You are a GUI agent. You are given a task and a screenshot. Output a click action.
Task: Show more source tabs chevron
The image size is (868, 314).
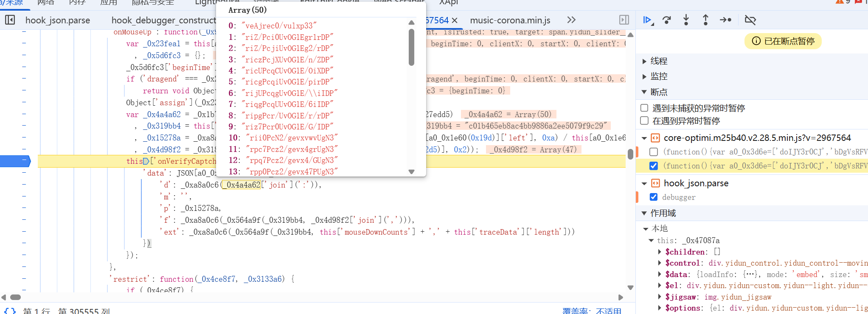point(571,20)
